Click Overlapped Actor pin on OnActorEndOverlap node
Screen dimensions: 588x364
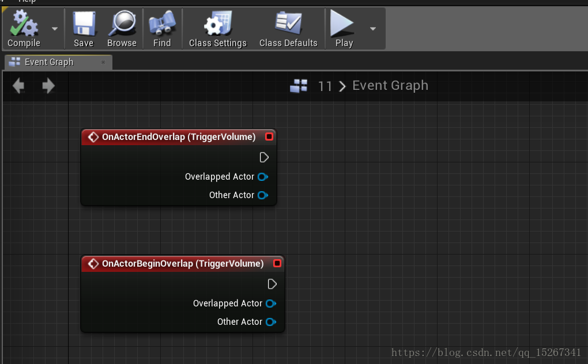click(x=263, y=177)
